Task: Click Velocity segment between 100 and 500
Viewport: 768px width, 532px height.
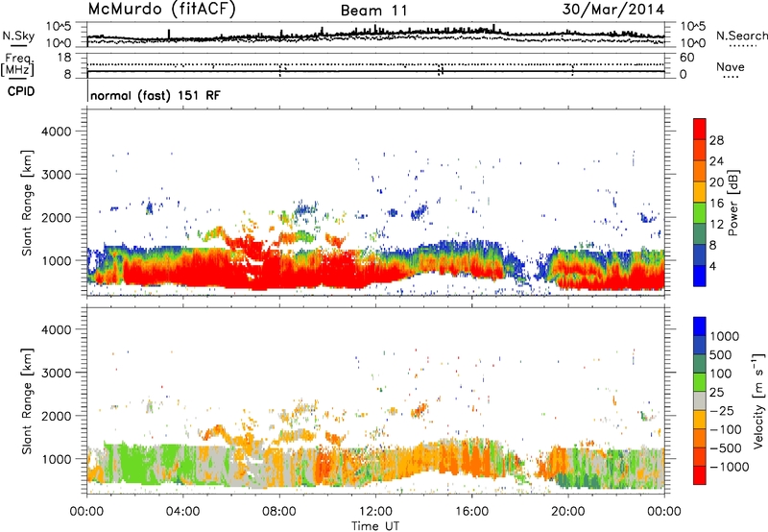Action: tap(700, 364)
